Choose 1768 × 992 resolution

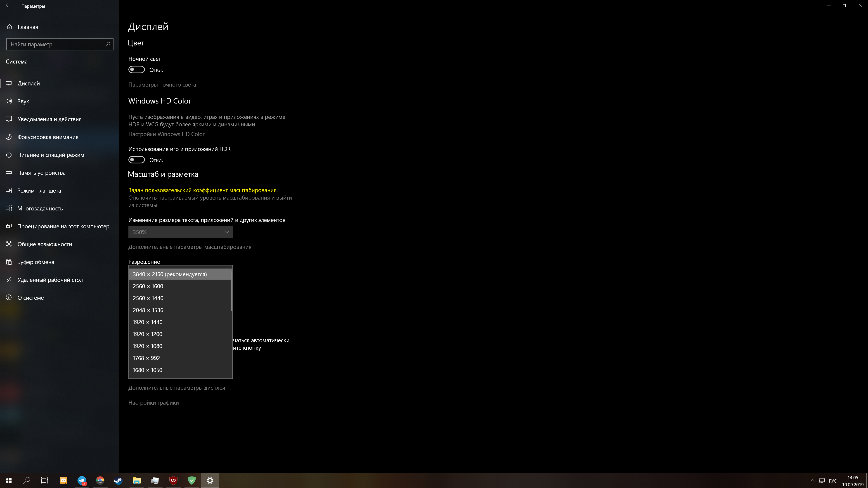(x=180, y=358)
